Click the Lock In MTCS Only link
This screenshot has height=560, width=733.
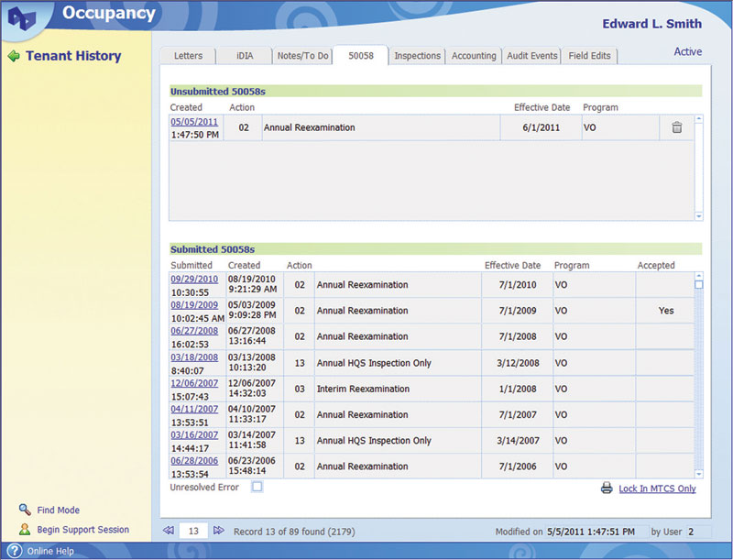657,489
